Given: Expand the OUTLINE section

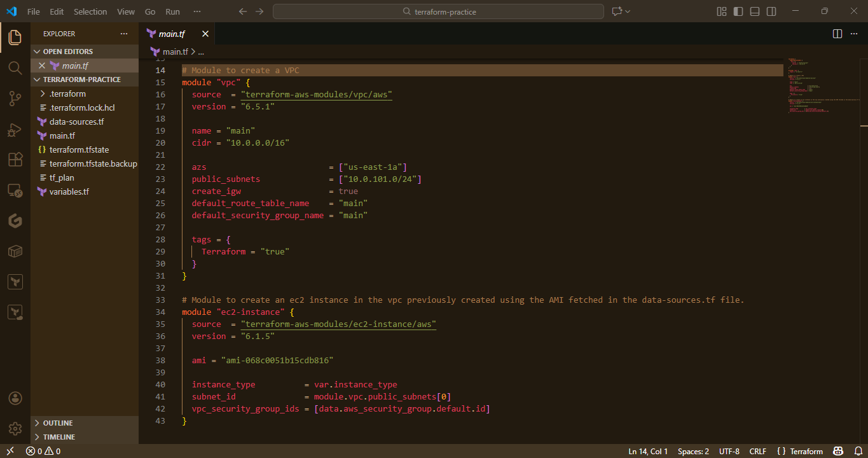Looking at the screenshot, I should (x=56, y=422).
